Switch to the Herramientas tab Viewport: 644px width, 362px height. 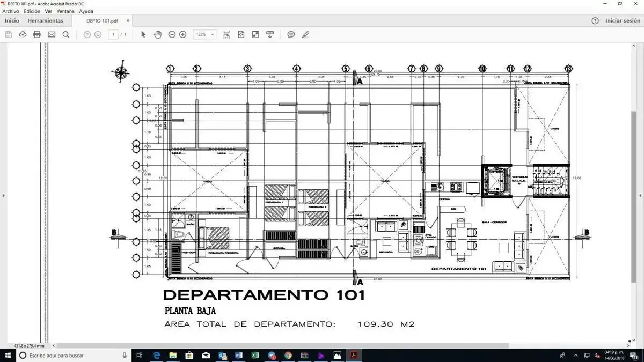pos(45,21)
